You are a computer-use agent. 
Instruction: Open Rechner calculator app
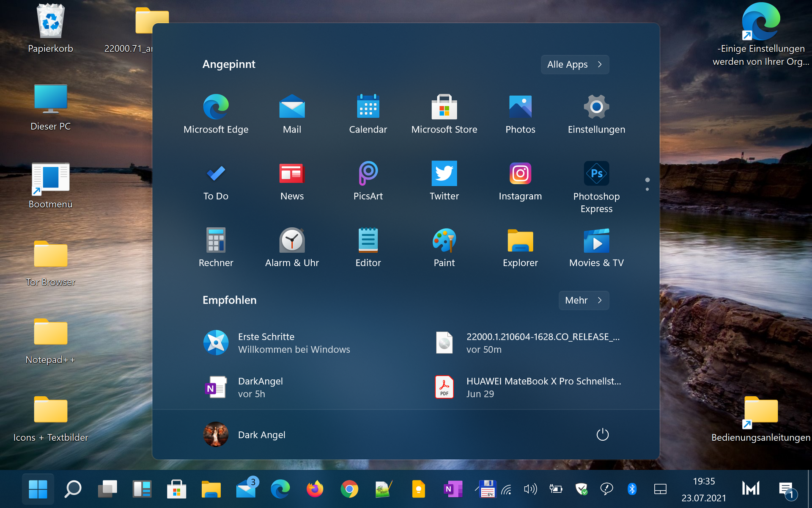click(216, 248)
